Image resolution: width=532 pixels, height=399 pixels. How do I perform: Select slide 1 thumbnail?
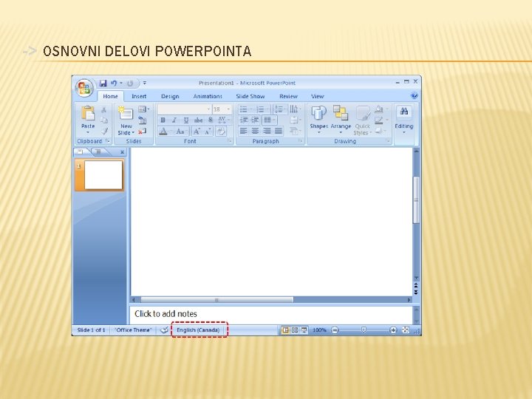(x=100, y=175)
